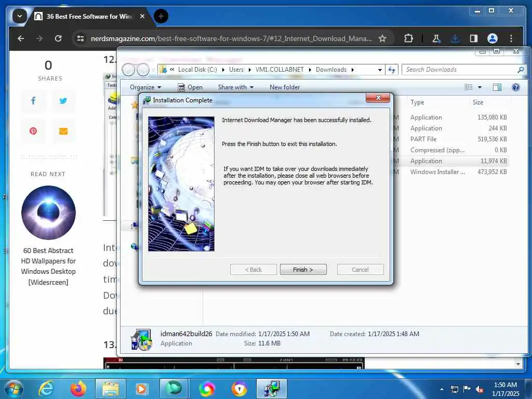Click Open in Explorer toolbar
This screenshot has width=532, height=399.
click(190, 87)
